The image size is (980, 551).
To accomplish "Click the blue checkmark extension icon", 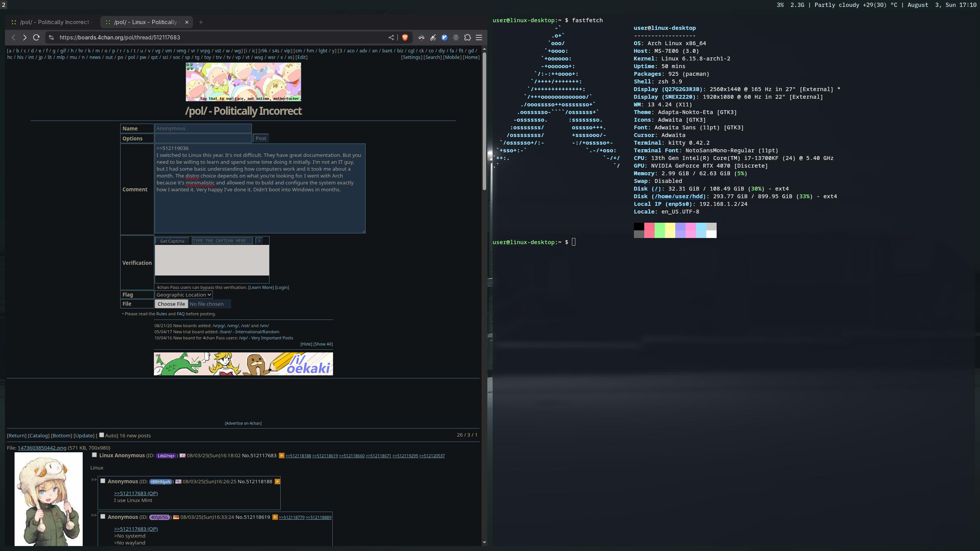I will point(444,37).
